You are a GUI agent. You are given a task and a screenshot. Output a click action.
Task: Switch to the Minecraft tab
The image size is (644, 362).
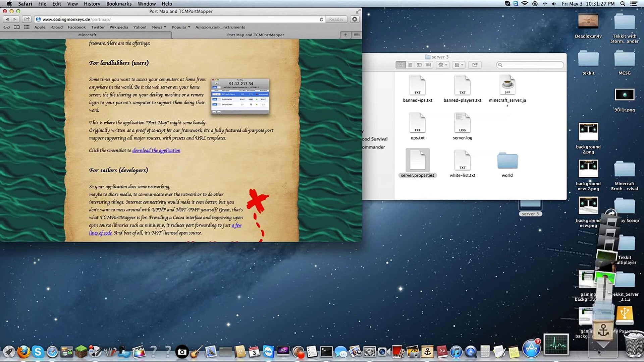pos(87,35)
